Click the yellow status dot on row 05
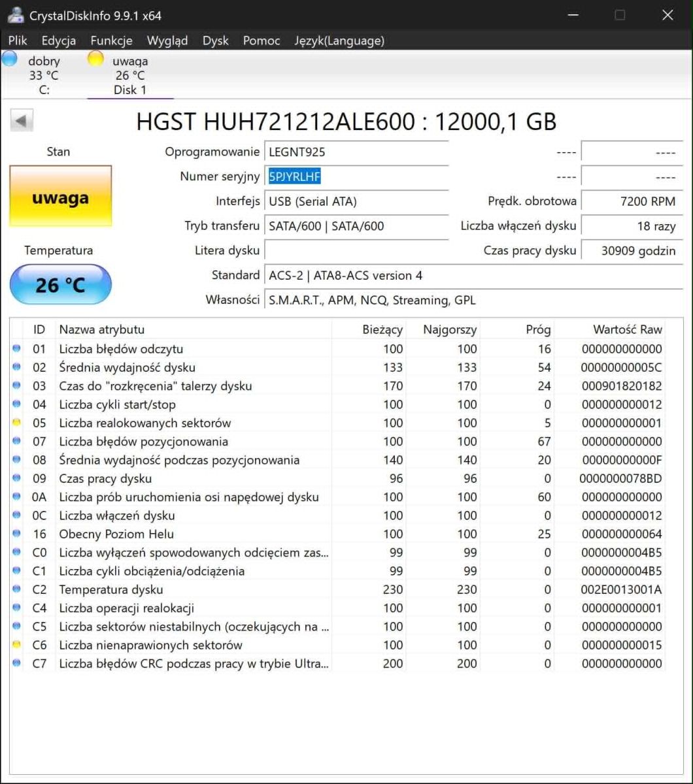The width and height of the screenshot is (693, 784). 17,423
